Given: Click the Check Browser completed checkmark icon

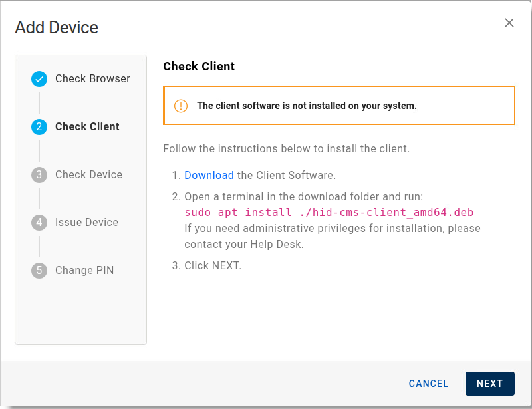Looking at the screenshot, I should (x=39, y=79).
